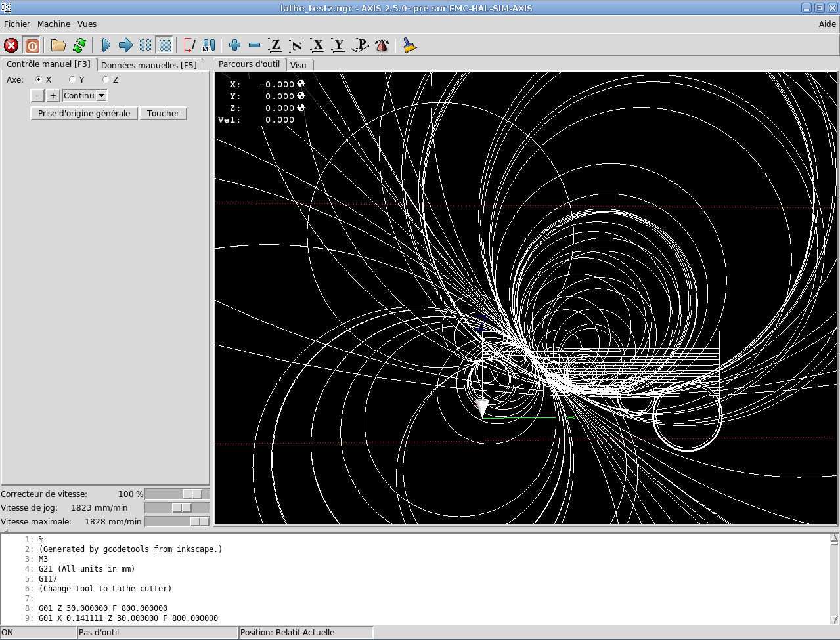840x640 pixels.
Task: Open the Machine menu
Action: [x=54, y=24]
